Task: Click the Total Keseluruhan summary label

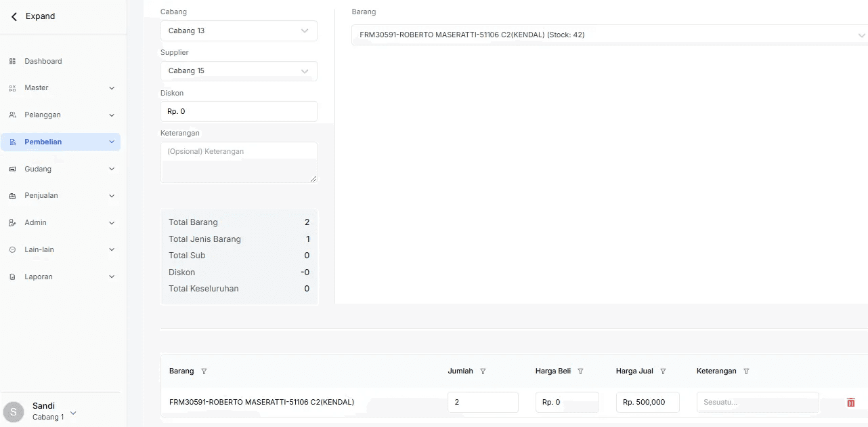Action: pos(204,289)
